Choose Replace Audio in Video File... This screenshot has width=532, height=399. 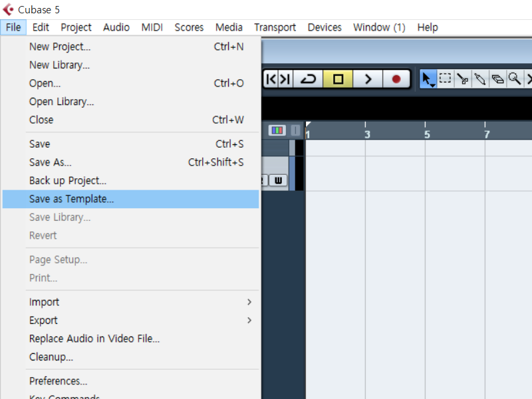click(x=130, y=338)
